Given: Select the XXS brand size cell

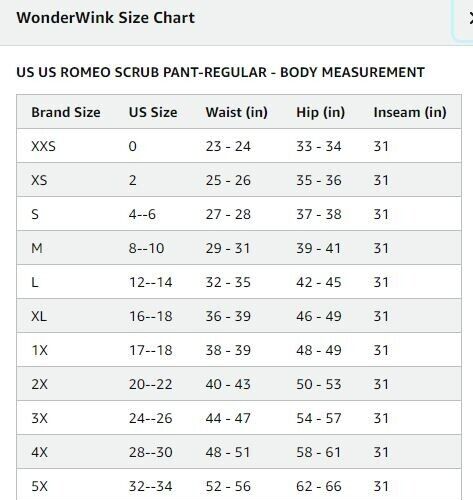Looking at the screenshot, I should click(43, 146).
